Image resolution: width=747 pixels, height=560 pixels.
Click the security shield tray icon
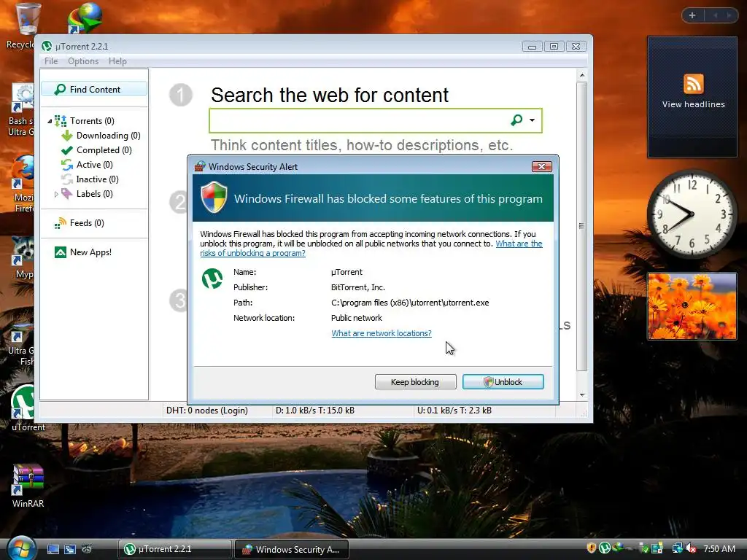pos(591,548)
